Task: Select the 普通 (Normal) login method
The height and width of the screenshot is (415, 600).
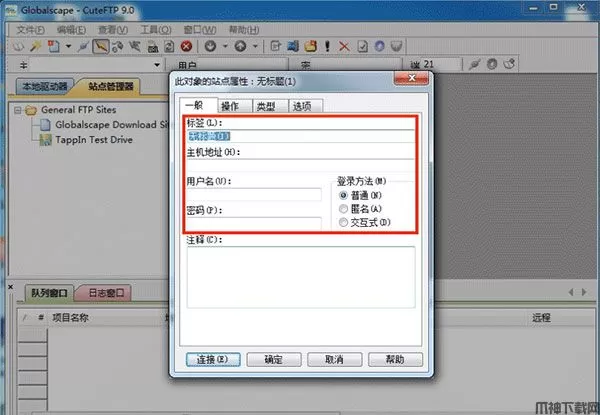Action: tap(343, 195)
